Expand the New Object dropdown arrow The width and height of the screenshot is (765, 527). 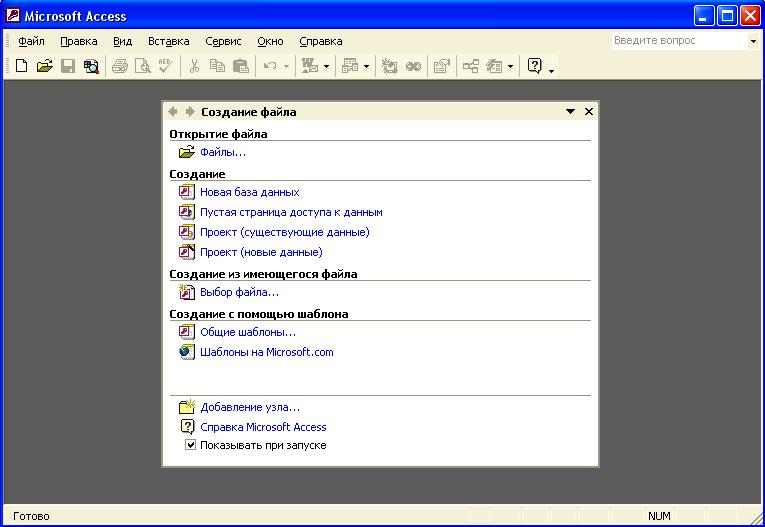510,66
